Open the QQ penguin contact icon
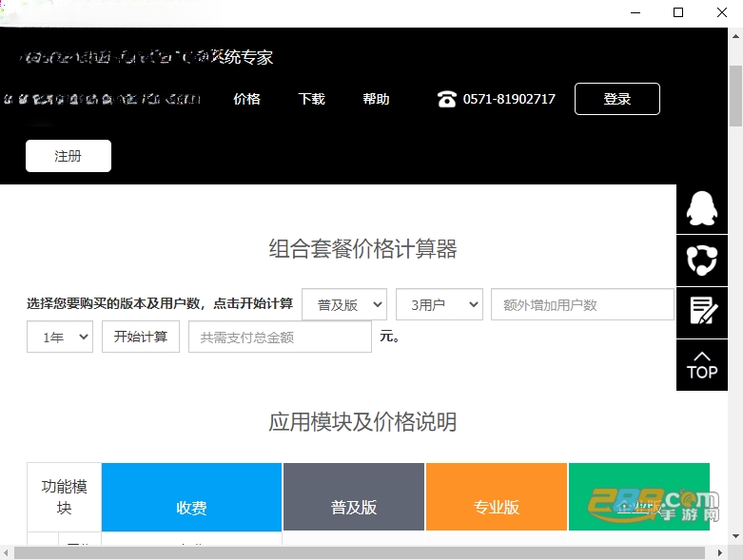Image resolution: width=743 pixels, height=560 pixels. pyautogui.click(x=702, y=208)
